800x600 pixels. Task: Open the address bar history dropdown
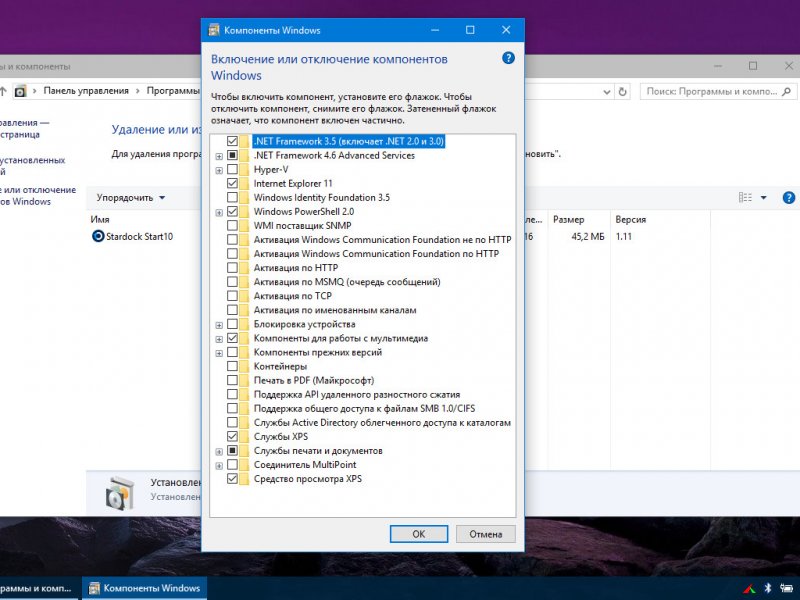click(607, 92)
